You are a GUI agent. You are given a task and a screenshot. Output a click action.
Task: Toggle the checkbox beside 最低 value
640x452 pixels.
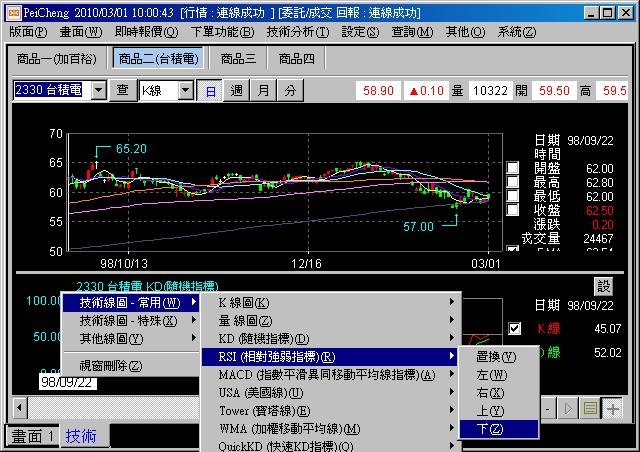pos(513,197)
